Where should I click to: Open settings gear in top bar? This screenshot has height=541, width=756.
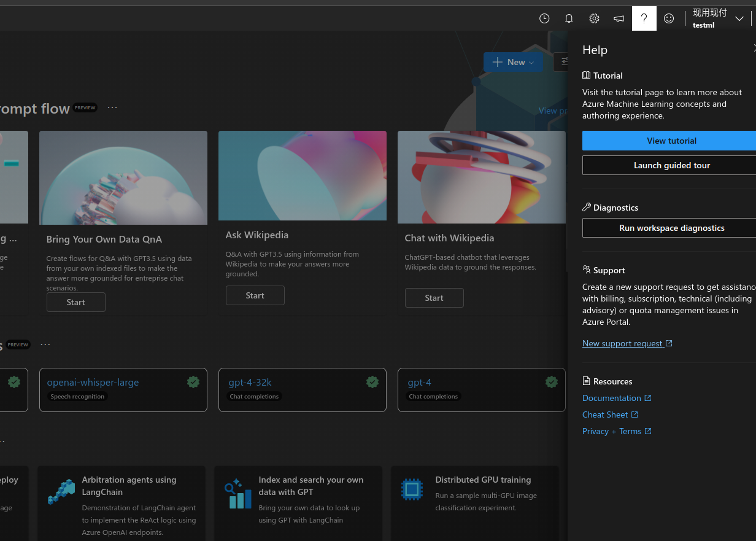594,18
